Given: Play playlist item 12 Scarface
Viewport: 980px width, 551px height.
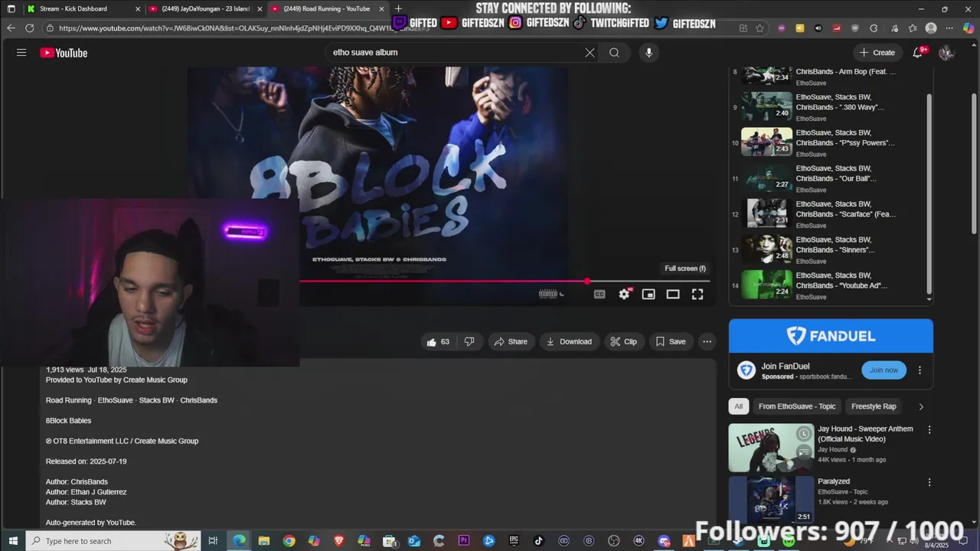Looking at the screenshot, I should point(831,214).
